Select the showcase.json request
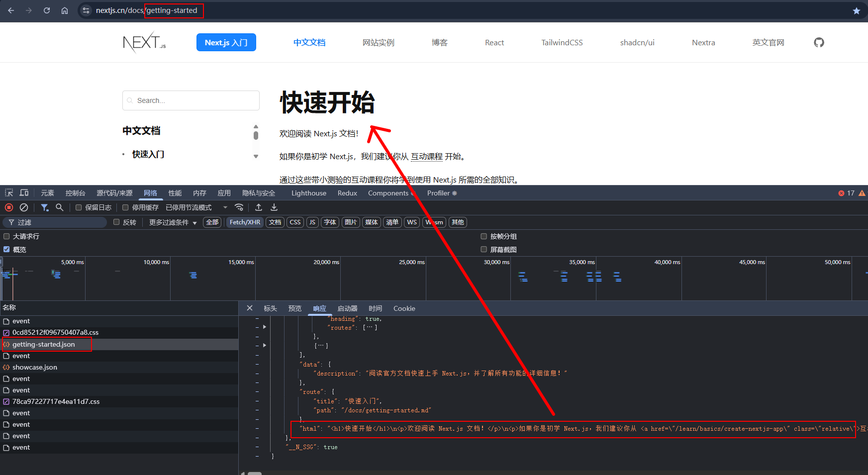868x475 pixels. pyautogui.click(x=119, y=367)
